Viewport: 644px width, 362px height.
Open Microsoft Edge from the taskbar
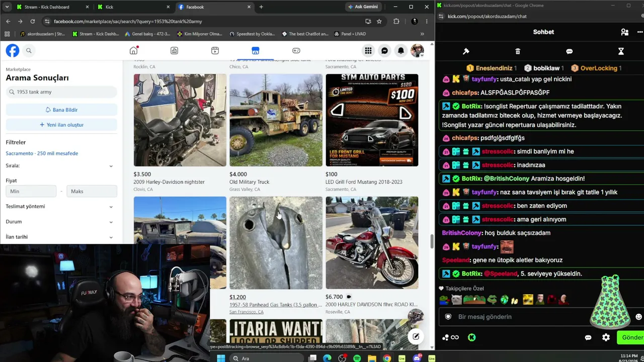tap(328, 358)
